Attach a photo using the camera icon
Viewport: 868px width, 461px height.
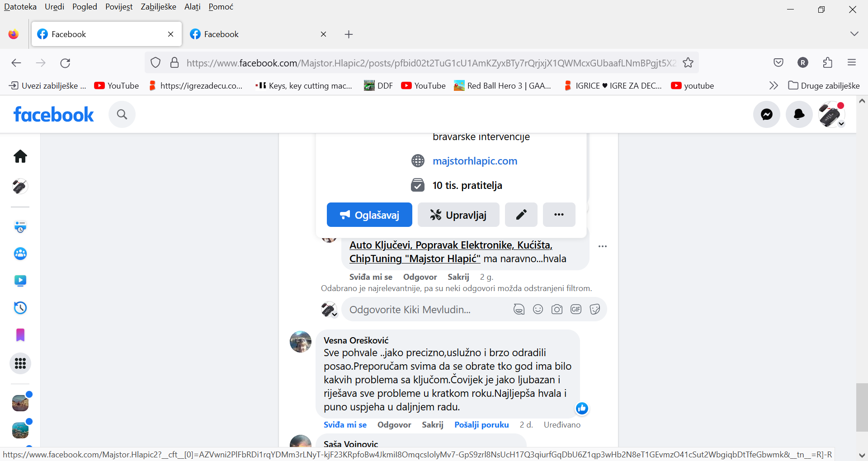point(557,309)
